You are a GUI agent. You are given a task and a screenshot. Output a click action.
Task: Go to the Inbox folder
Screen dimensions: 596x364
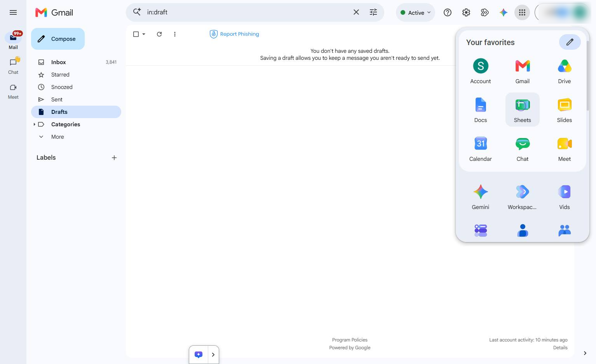pos(76,62)
